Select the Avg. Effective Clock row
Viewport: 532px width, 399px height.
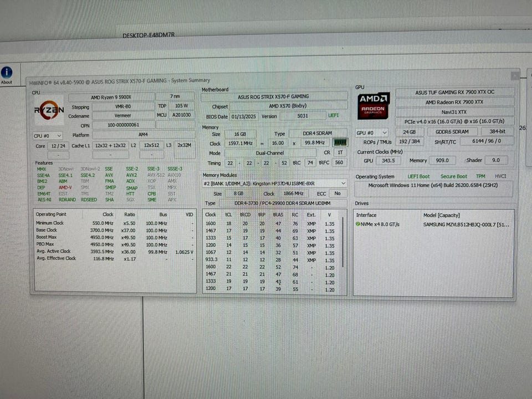point(115,259)
